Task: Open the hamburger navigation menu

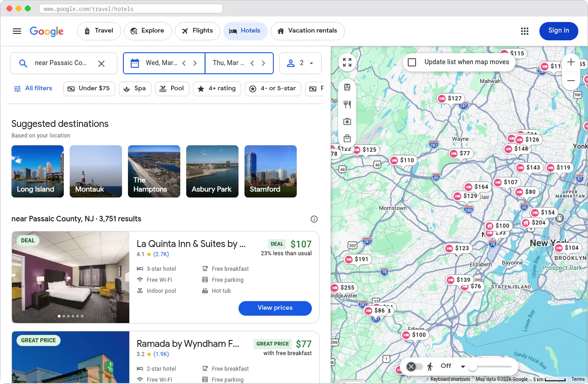Action: [17, 31]
